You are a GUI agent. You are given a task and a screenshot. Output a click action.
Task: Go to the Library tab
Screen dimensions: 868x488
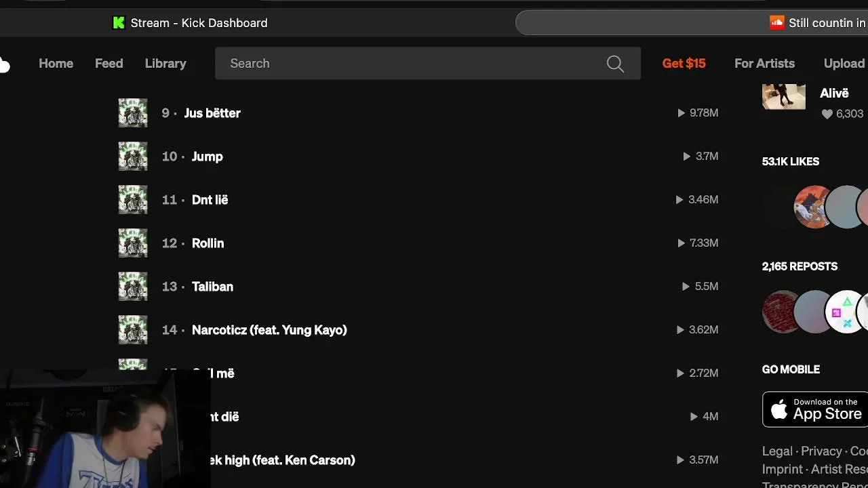165,64
